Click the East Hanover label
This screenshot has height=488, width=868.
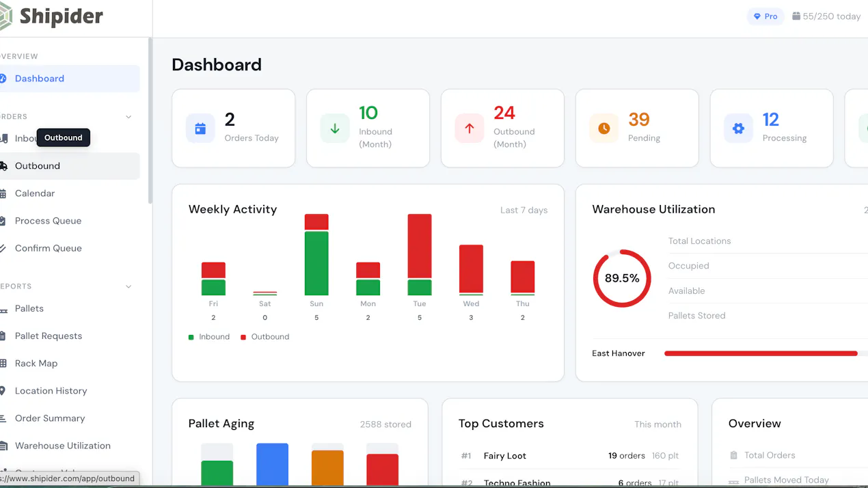(619, 353)
